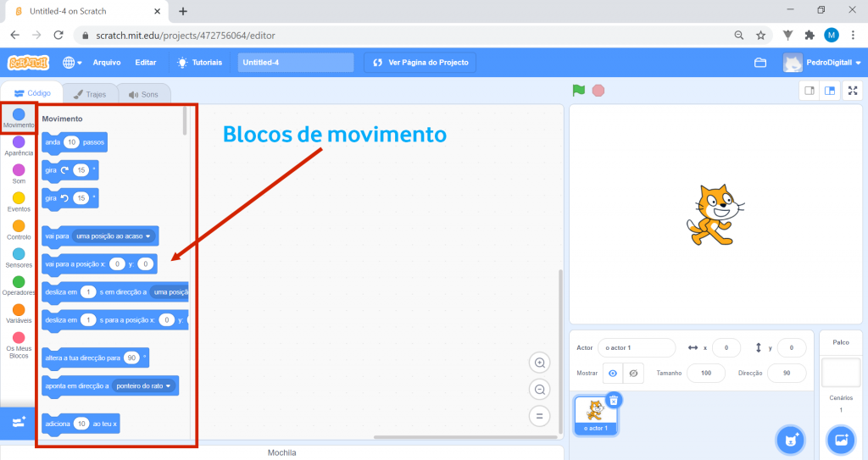
Task: Select the Eventos block category
Action: [19, 202]
